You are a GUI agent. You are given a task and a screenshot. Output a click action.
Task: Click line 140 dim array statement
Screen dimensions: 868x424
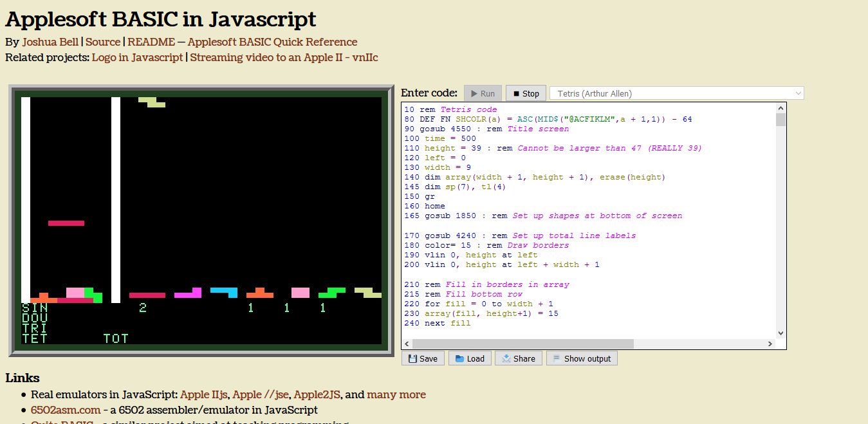(x=535, y=177)
